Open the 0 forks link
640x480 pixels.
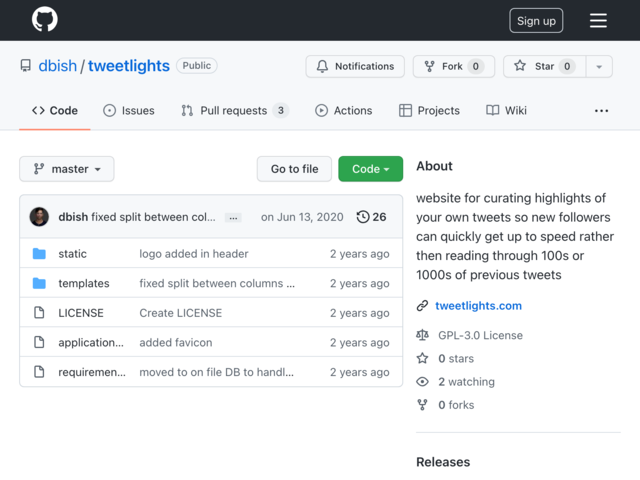click(456, 405)
